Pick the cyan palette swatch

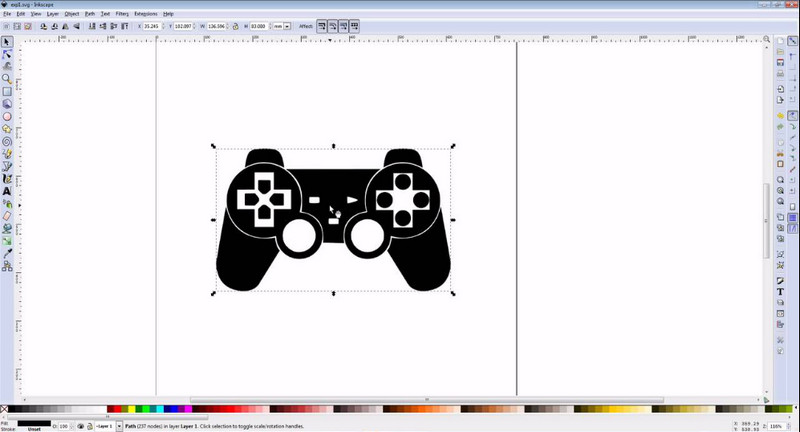click(160, 409)
